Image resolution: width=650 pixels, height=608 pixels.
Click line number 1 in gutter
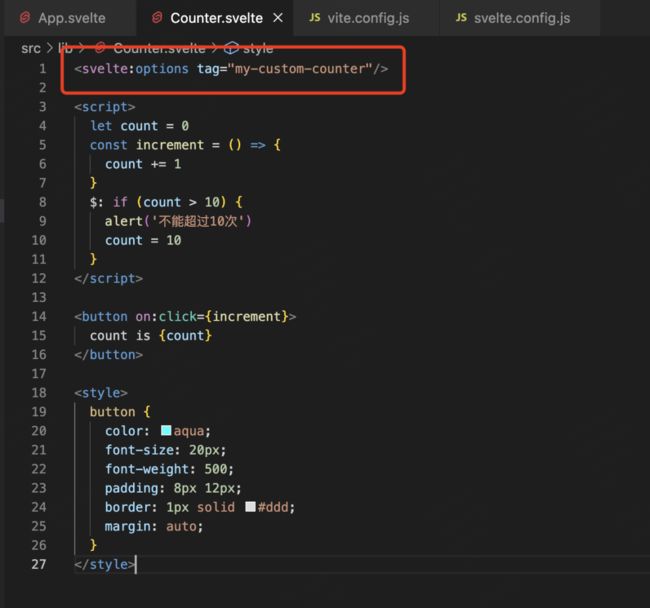(x=43, y=68)
